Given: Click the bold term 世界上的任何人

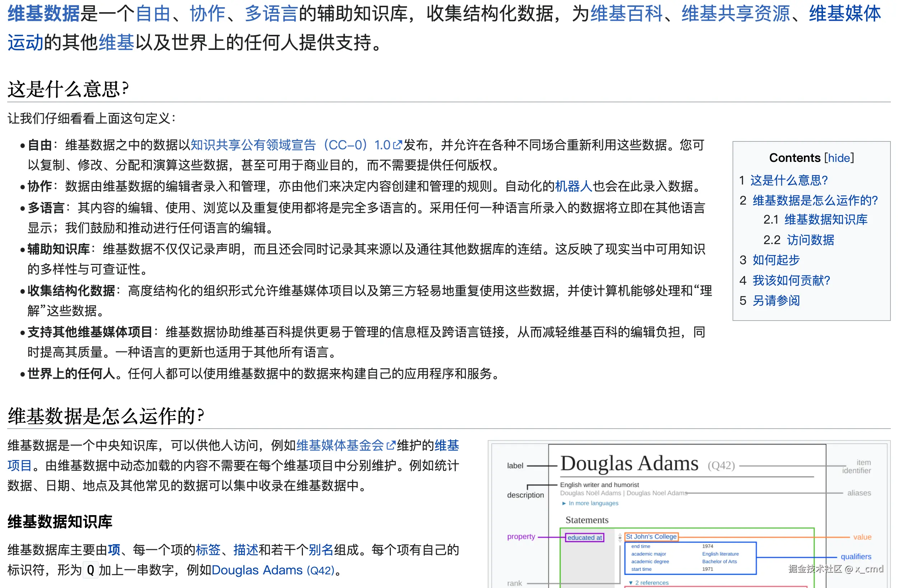Looking at the screenshot, I should [71, 374].
